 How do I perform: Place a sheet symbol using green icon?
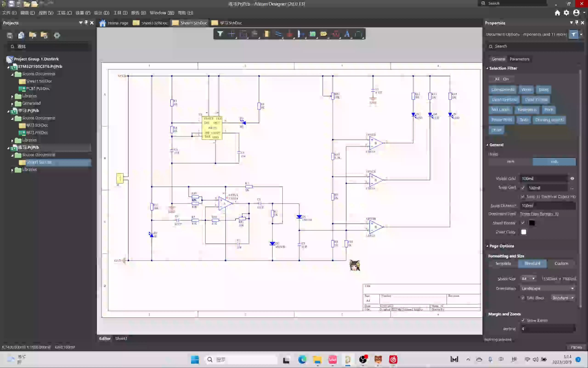tap(312, 34)
